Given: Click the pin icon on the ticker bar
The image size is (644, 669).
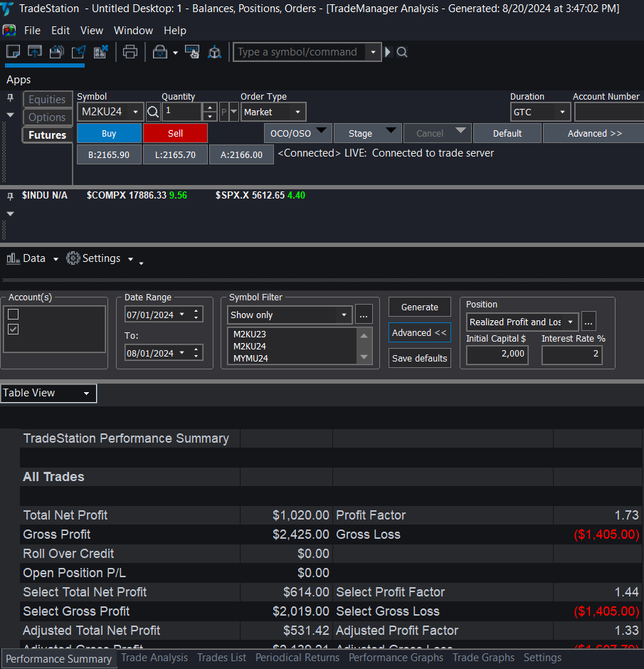Looking at the screenshot, I should click(10, 196).
